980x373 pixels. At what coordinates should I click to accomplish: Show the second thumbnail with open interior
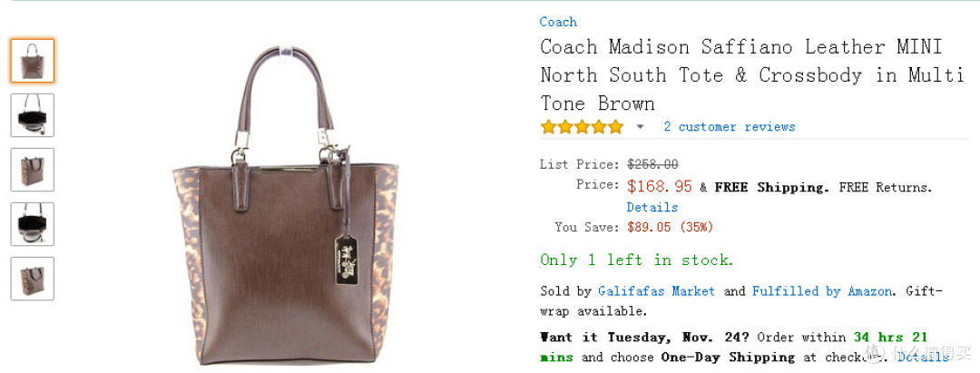[33, 115]
